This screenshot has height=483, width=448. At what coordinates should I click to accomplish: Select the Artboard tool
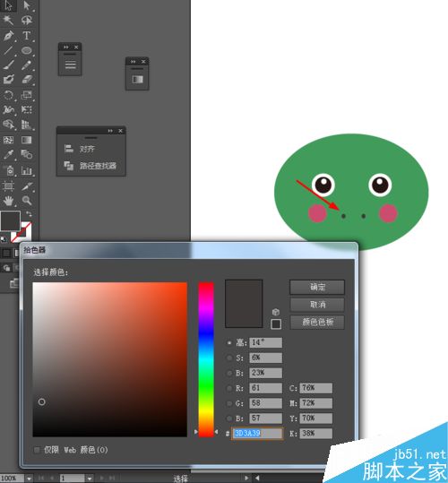coord(8,185)
